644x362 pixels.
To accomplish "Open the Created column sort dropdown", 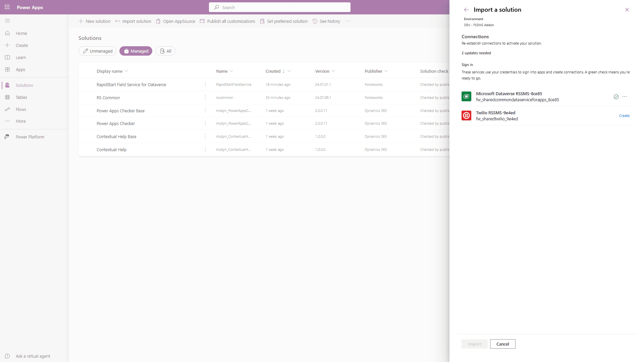I will point(289,71).
